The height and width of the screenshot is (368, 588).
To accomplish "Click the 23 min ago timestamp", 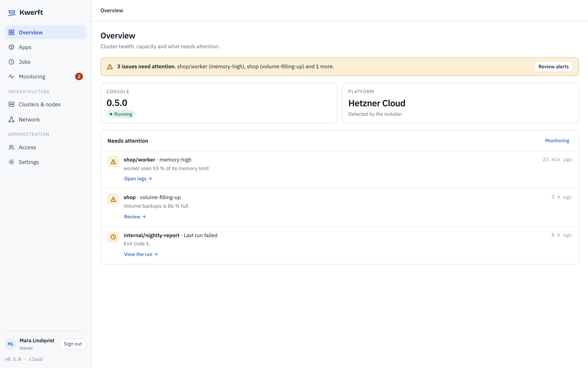I will (x=557, y=159).
